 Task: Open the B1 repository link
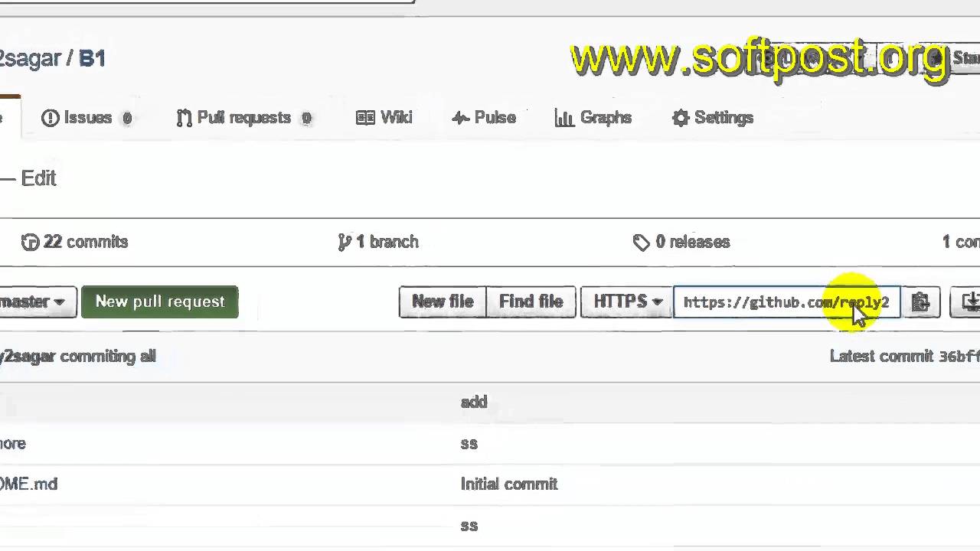point(92,58)
